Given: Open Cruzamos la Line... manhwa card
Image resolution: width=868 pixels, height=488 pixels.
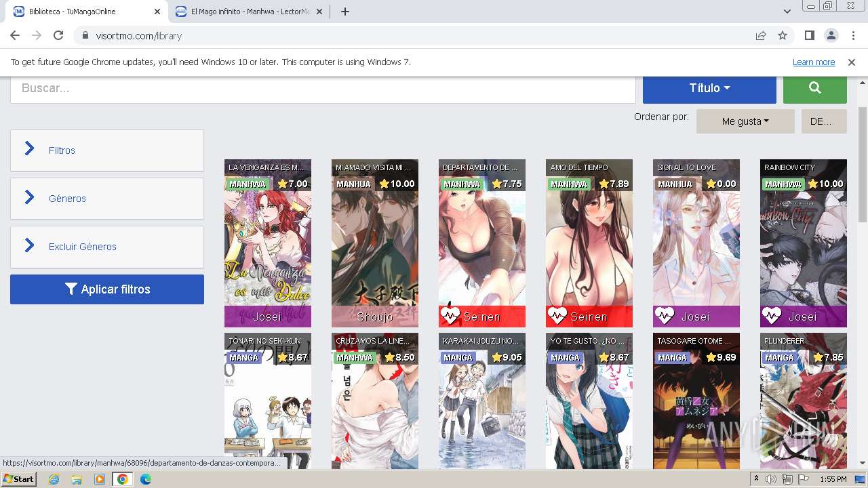Looking at the screenshot, I should (x=375, y=401).
